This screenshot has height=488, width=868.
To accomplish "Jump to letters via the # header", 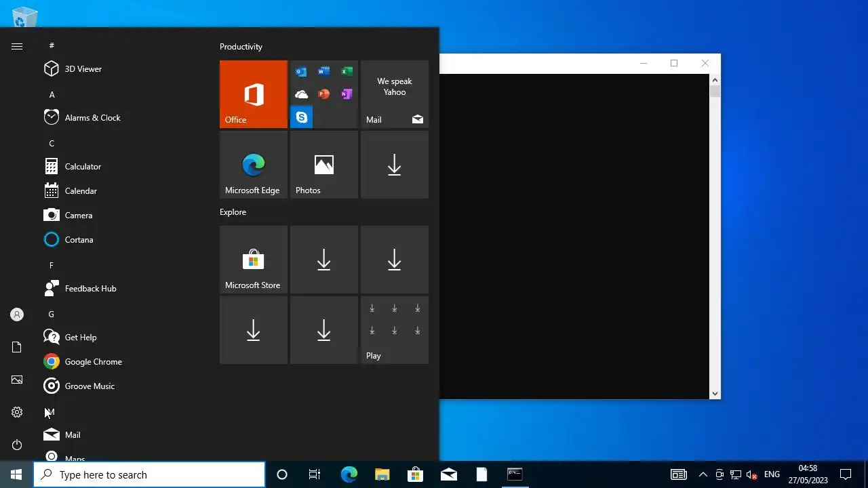I will 52,45.
